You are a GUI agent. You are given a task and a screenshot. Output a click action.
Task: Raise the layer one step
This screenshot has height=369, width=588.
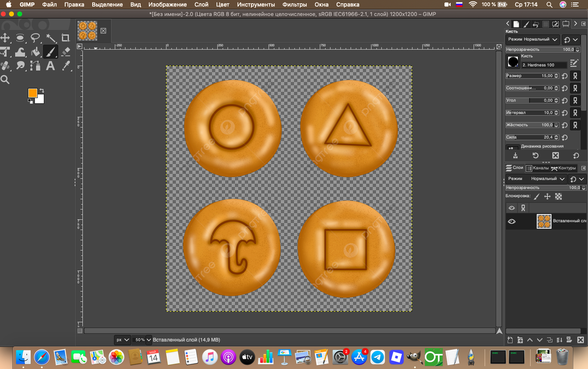[530, 340]
